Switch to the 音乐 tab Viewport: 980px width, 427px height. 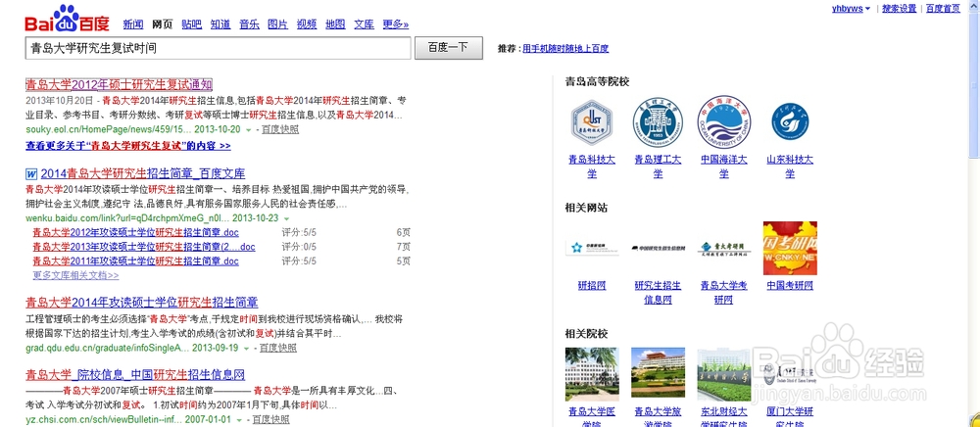[249, 24]
